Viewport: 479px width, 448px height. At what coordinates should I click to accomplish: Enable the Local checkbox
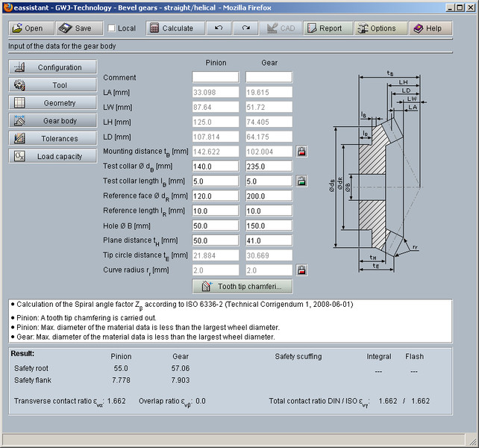112,28
